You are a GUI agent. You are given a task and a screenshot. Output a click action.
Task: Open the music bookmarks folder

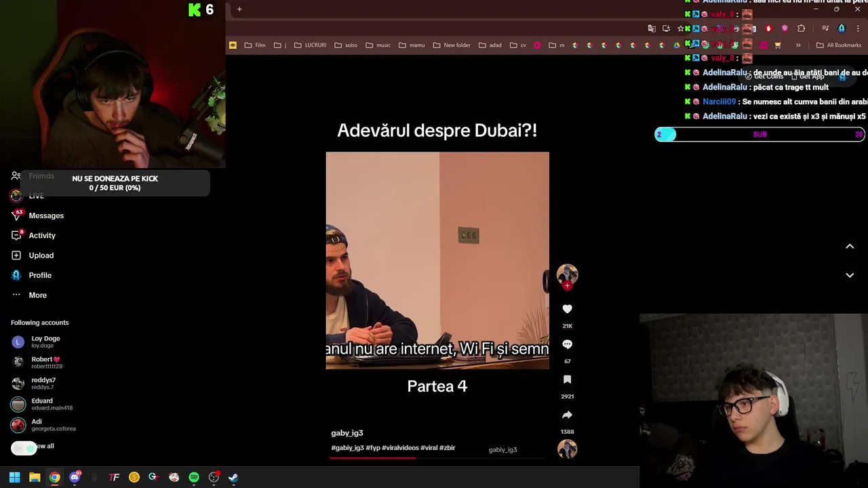coord(378,45)
